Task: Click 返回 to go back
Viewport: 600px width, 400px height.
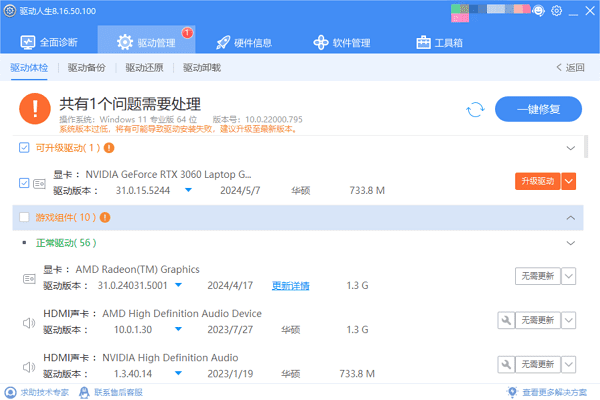Action: (x=569, y=68)
